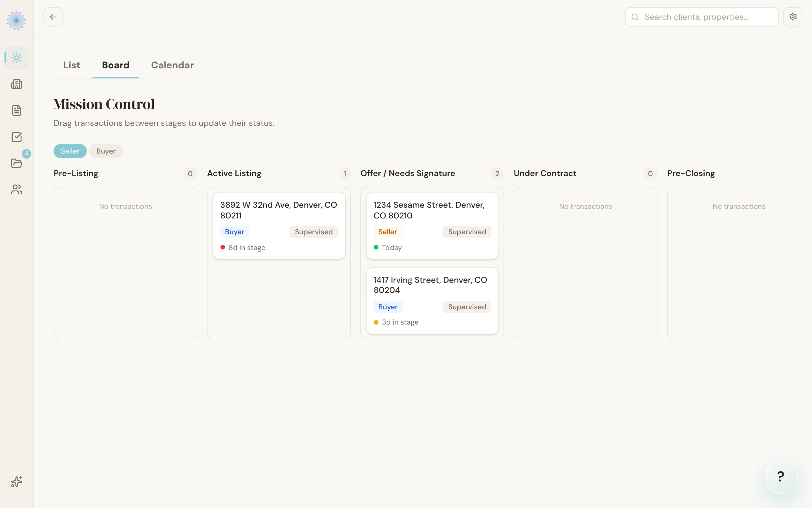Click the Active Listing column header
The image size is (812, 508).
coord(234,173)
